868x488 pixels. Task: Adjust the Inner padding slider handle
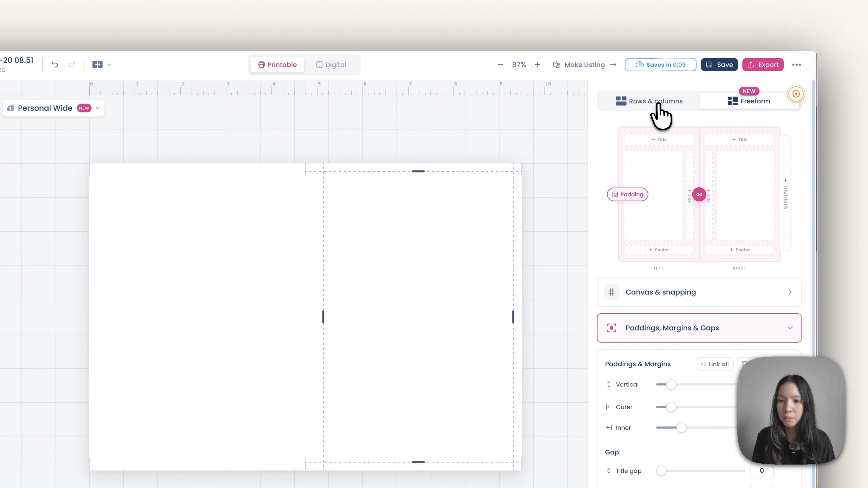pos(681,428)
